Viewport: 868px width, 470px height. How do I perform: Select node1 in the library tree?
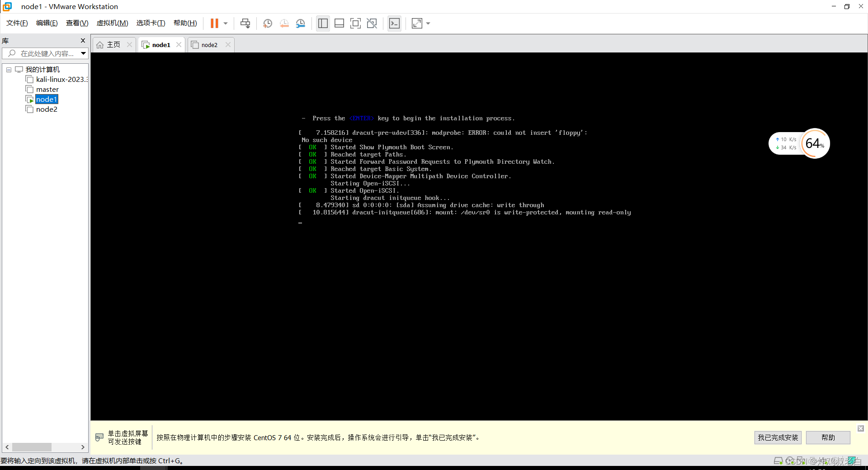[47, 100]
